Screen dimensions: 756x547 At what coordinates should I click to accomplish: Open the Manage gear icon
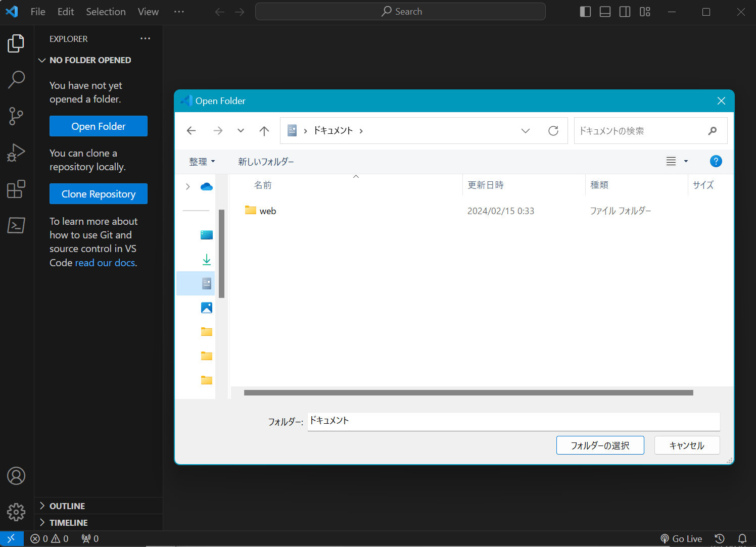pos(16,512)
